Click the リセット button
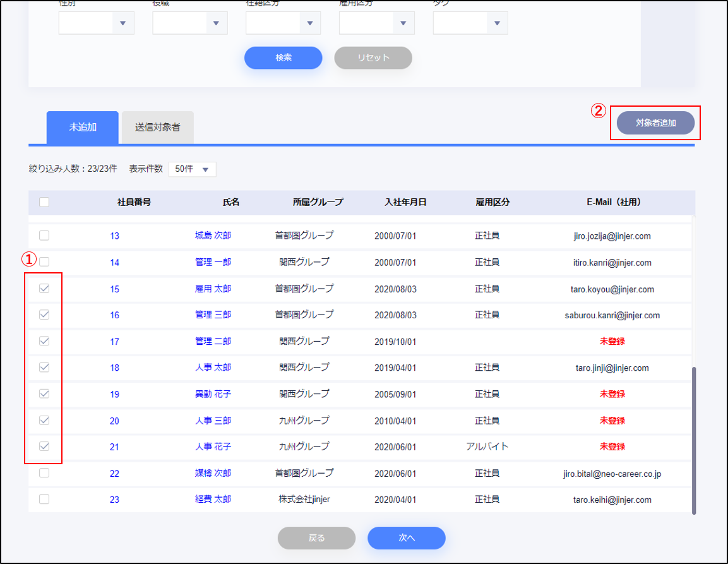This screenshot has width=728, height=564. pos(373,57)
